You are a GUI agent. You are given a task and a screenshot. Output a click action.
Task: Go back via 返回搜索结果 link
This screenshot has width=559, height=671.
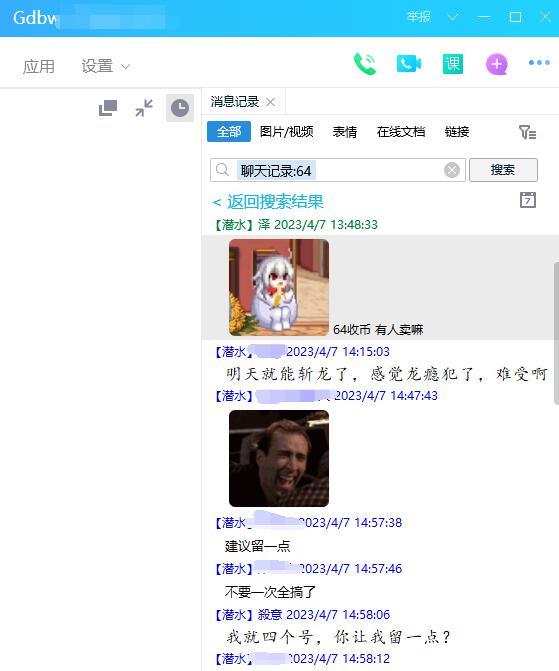tap(268, 202)
